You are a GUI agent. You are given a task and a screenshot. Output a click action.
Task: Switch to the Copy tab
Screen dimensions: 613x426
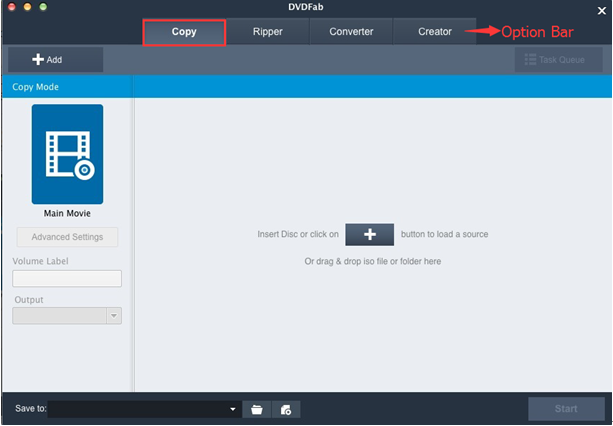[x=184, y=32]
